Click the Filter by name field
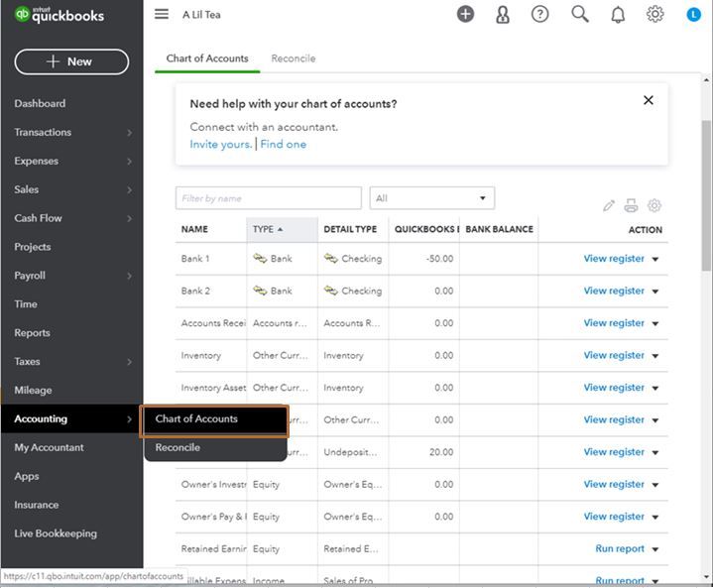Screen dimensions: 713x588 click(x=269, y=198)
